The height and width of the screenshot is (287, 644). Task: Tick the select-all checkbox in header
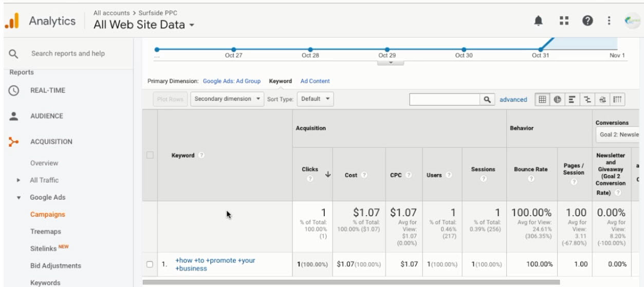(150, 155)
